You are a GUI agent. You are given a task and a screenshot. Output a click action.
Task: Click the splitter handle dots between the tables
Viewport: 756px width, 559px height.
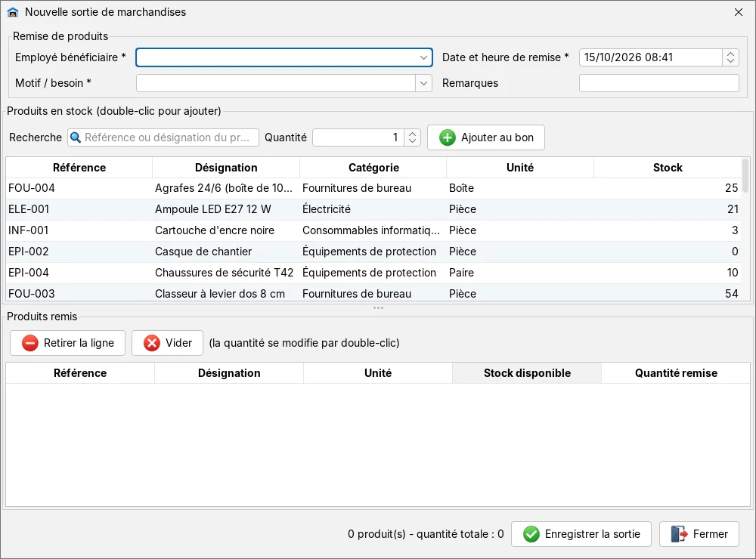(378, 307)
